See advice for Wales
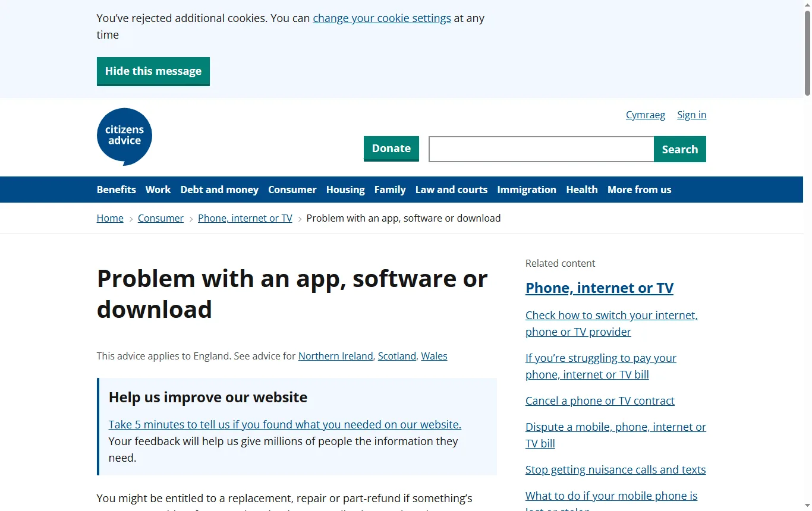The width and height of the screenshot is (812, 511). [x=434, y=356]
